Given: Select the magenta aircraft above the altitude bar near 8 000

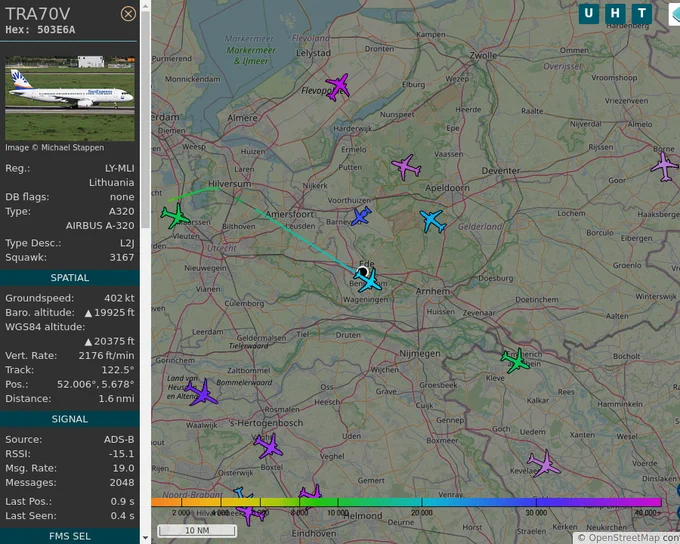Looking at the screenshot, I should 311,493.
